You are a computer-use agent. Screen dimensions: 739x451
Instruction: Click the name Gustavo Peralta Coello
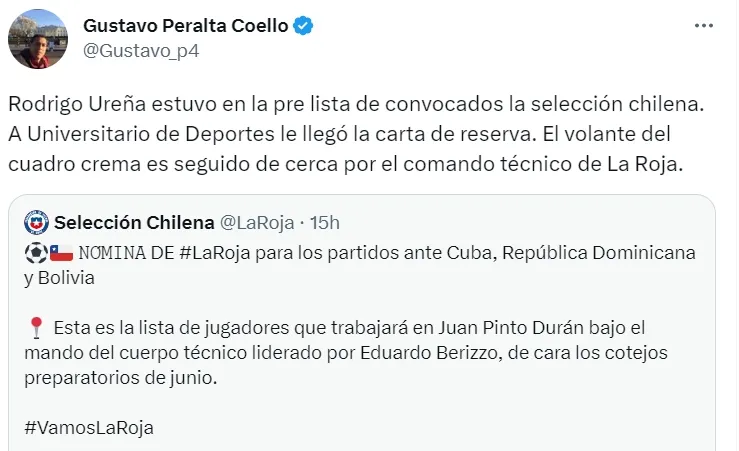coord(184,26)
